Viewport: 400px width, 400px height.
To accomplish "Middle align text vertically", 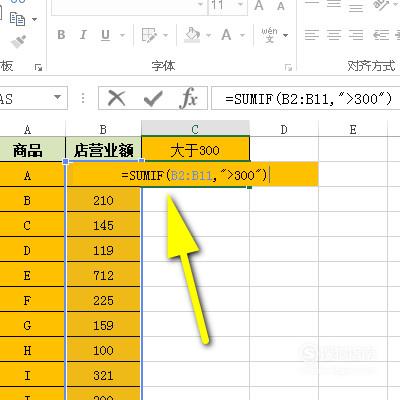I will pos(334,5).
